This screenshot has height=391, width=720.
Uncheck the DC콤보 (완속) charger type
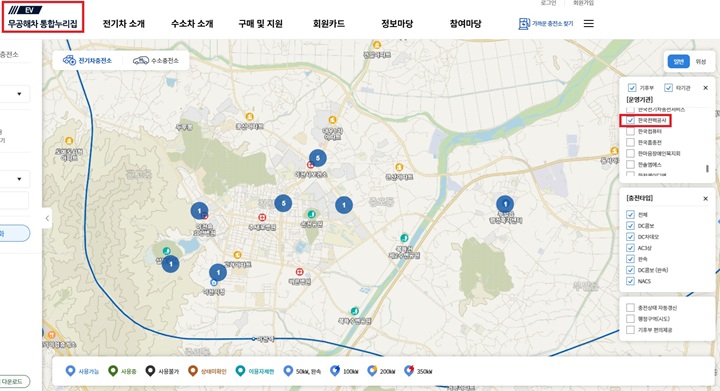[x=630, y=270]
